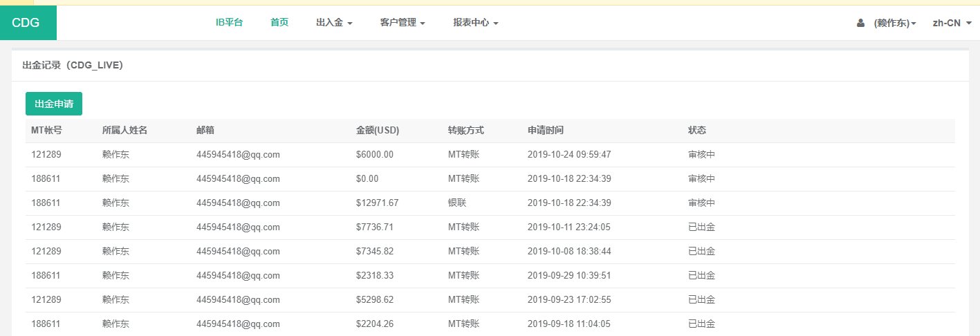This screenshot has width=980, height=336.
Task: Click the 银联 transfer method cell
Action: [456, 203]
